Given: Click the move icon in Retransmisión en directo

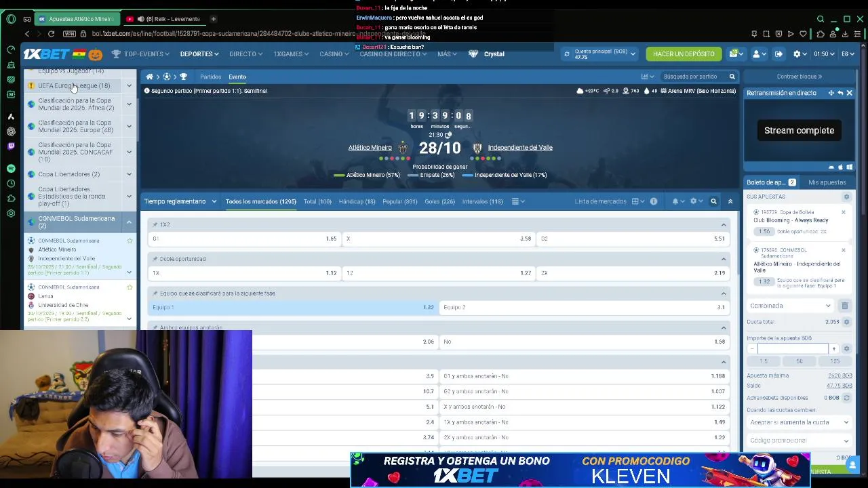Looking at the screenshot, I should click(831, 93).
